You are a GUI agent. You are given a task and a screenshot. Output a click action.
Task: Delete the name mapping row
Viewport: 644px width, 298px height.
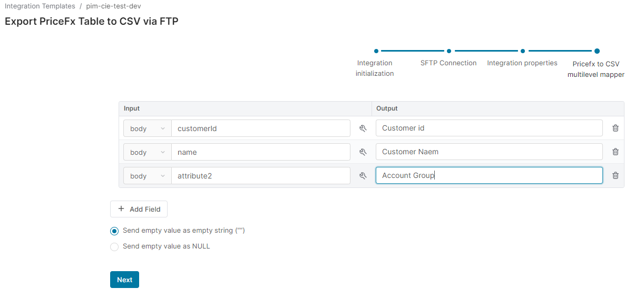615,152
